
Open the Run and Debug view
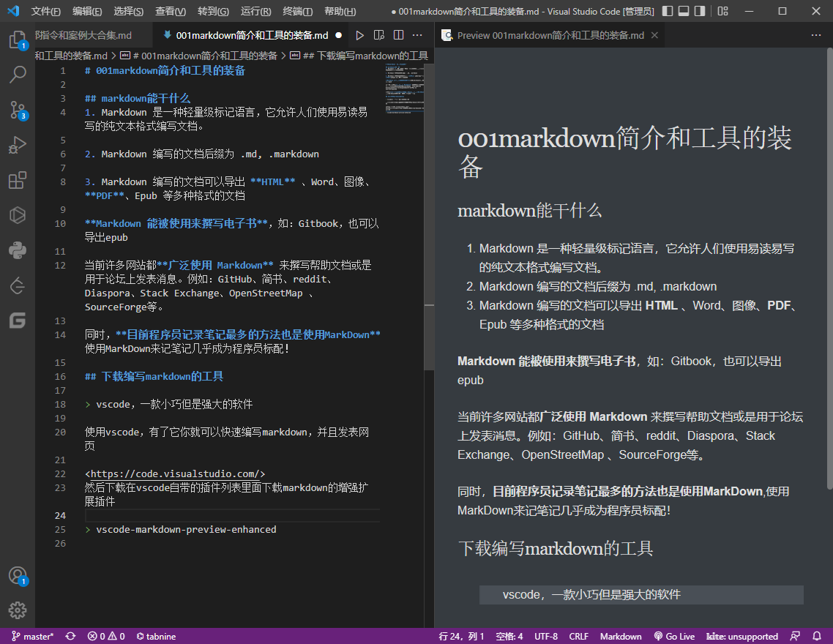coord(18,145)
